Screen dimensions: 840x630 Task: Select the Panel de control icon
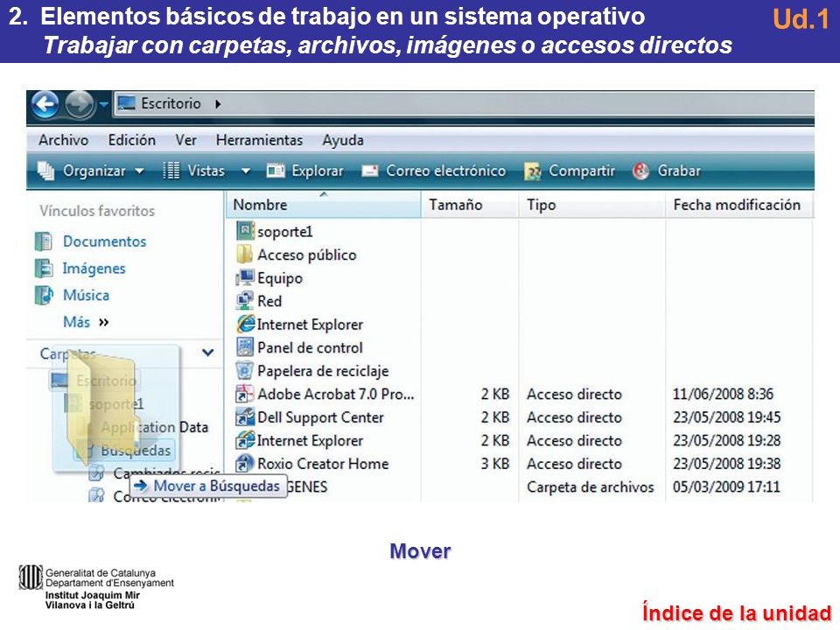(245, 347)
